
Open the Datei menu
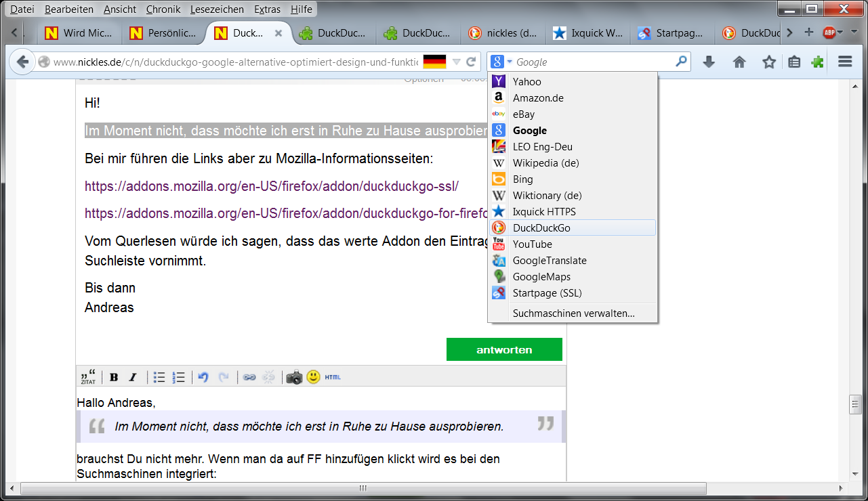[x=22, y=9]
